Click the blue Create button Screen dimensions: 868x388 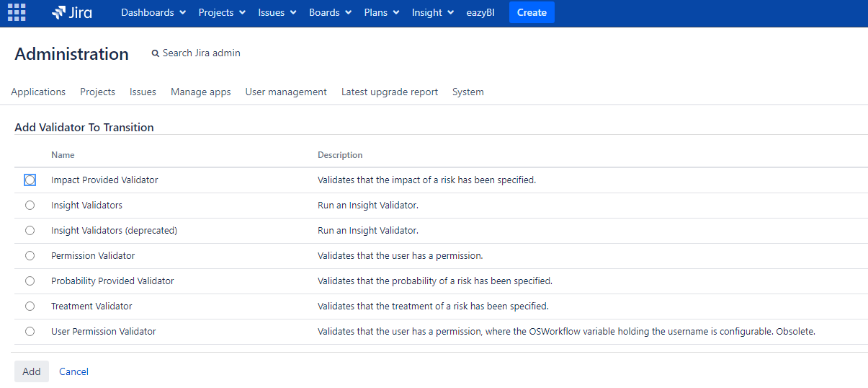[532, 12]
